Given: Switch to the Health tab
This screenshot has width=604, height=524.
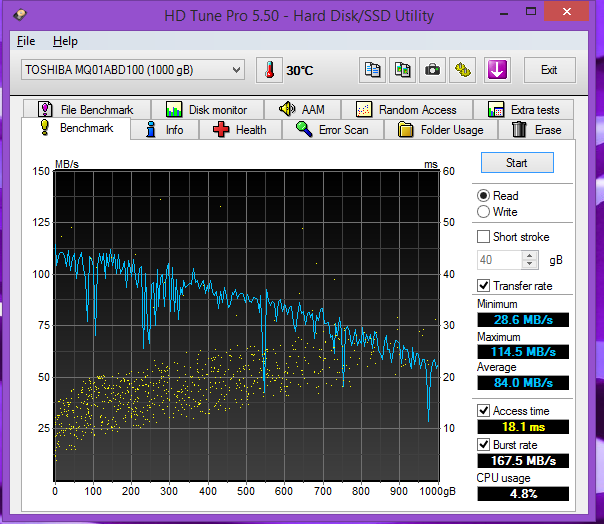Looking at the screenshot, I should (x=240, y=129).
